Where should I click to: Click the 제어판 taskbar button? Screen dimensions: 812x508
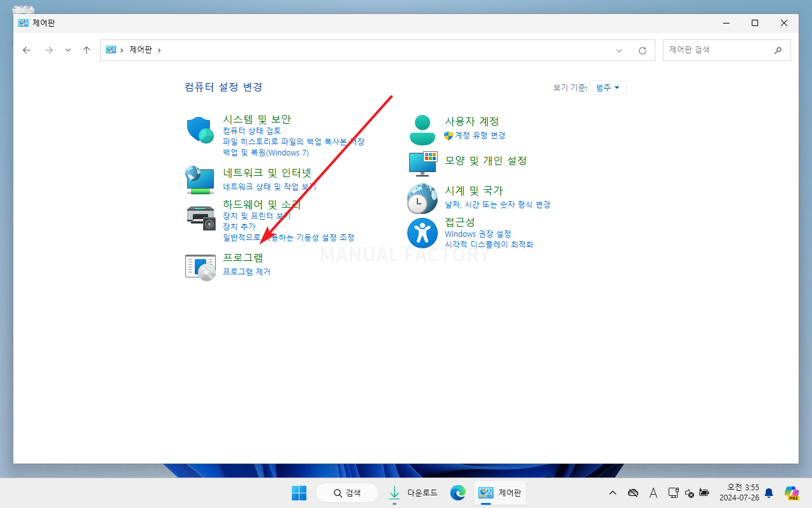(500, 493)
